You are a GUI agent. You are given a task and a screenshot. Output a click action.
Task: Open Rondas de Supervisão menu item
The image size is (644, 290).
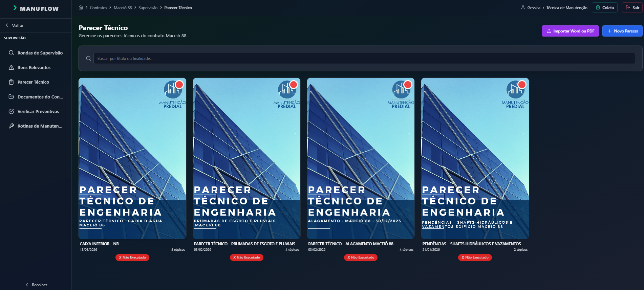(x=36, y=53)
